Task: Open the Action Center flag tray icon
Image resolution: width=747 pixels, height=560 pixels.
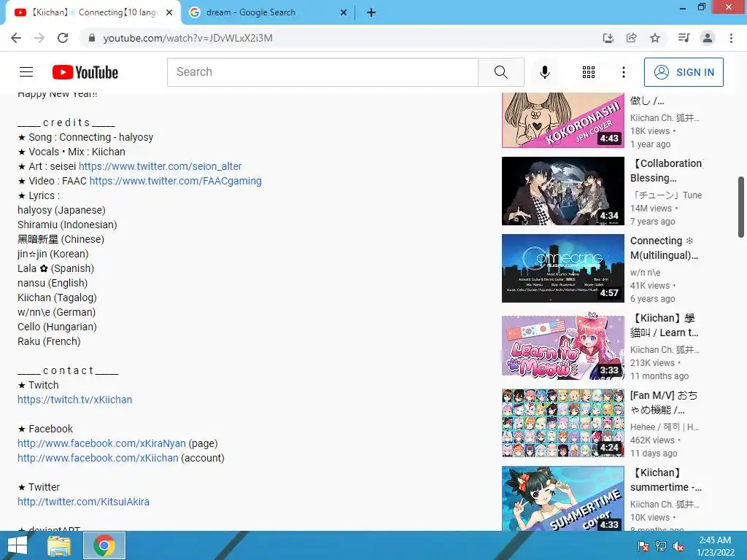Action: pos(643,546)
